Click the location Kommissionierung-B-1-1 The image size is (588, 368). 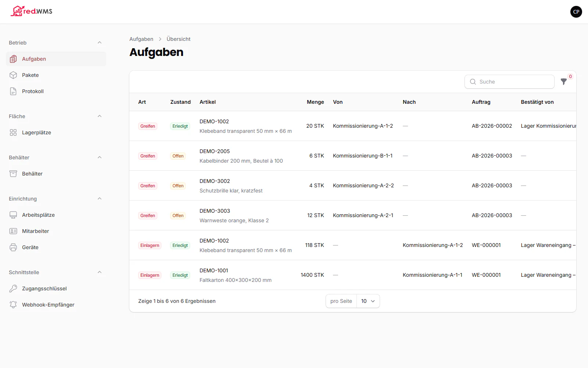pos(363,156)
